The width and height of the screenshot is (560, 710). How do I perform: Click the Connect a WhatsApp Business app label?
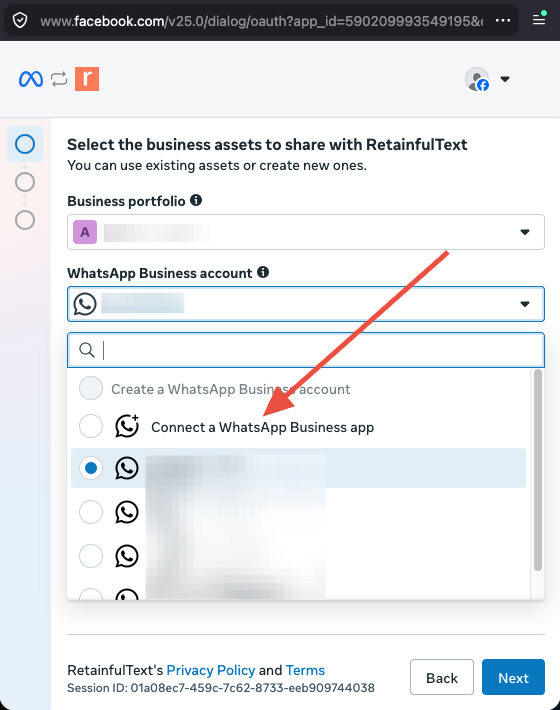(x=263, y=427)
